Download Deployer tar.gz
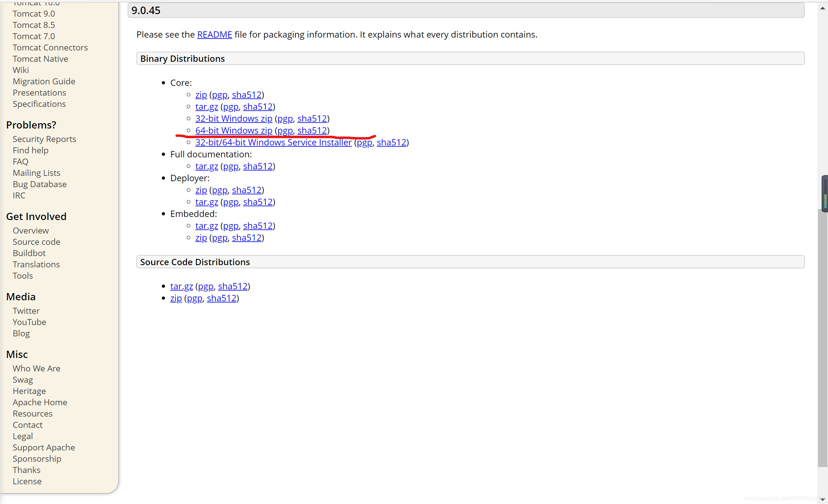Screen dimensions: 828x504 click(x=207, y=202)
